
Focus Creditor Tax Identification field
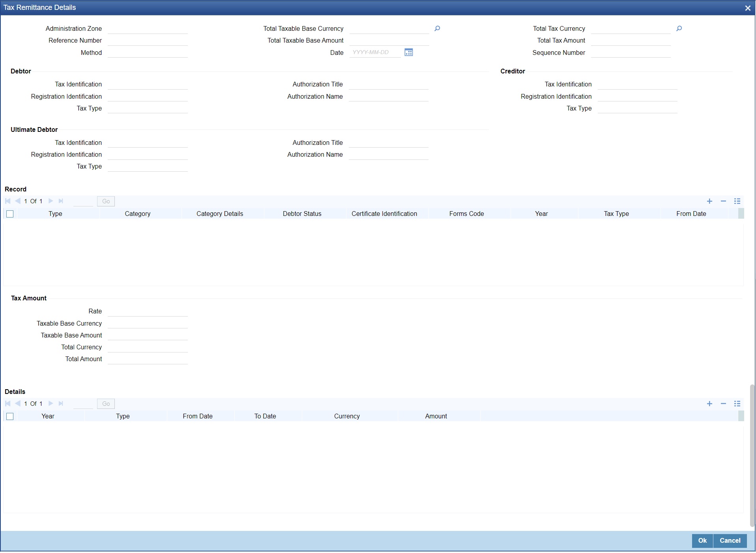[x=637, y=84]
